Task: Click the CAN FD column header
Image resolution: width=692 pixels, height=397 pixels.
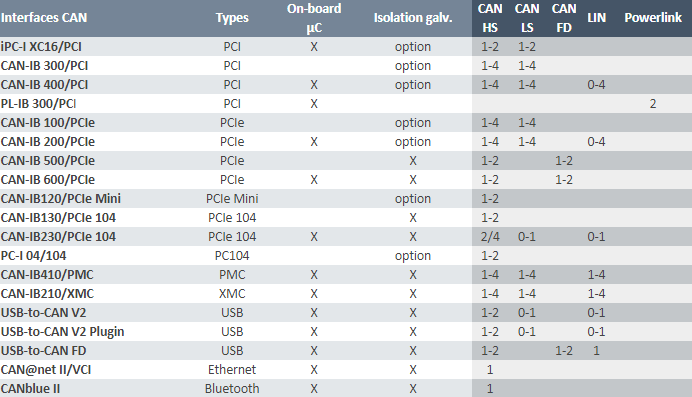Action: [x=564, y=18]
